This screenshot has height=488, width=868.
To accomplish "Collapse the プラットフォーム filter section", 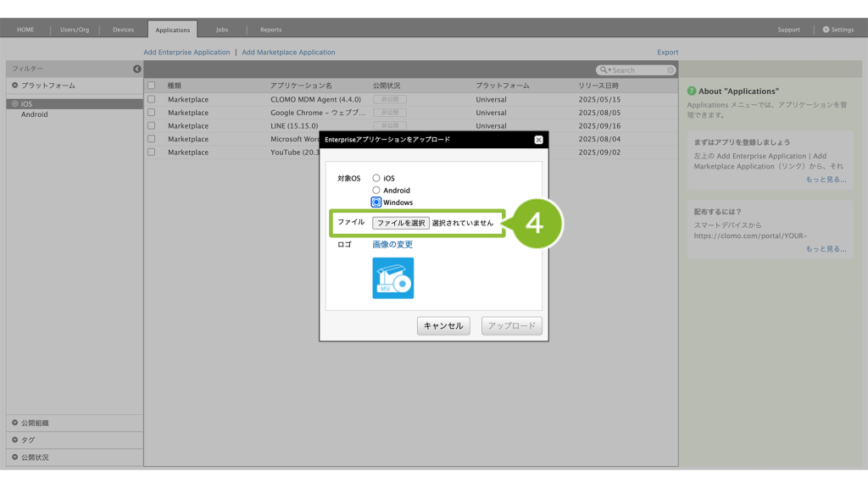I will 15,86.
